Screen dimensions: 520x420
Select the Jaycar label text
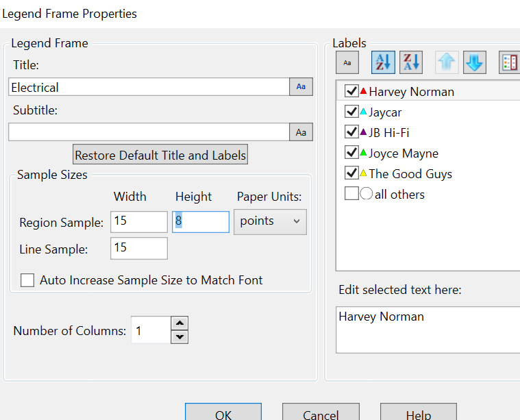[x=385, y=112]
